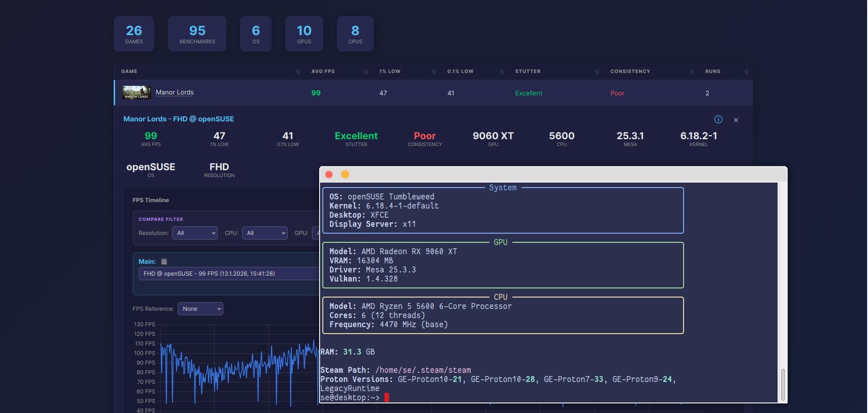Viewport: 868px width, 413px height.
Task: Click the '130 FPS' axis label on chart
Action: (x=144, y=324)
